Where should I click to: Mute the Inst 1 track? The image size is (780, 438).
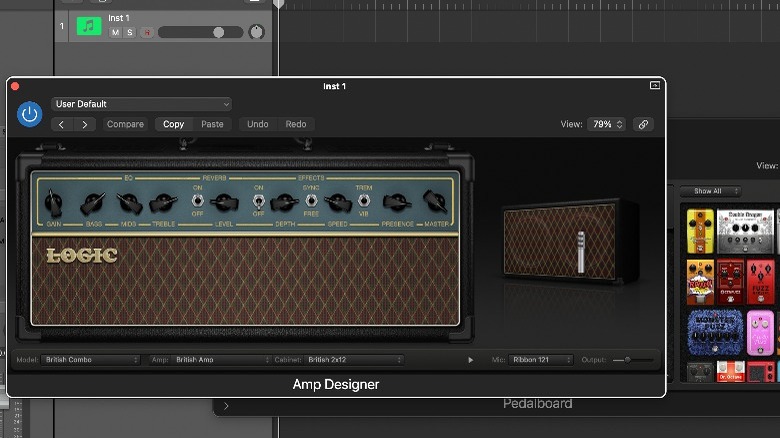tap(115, 33)
